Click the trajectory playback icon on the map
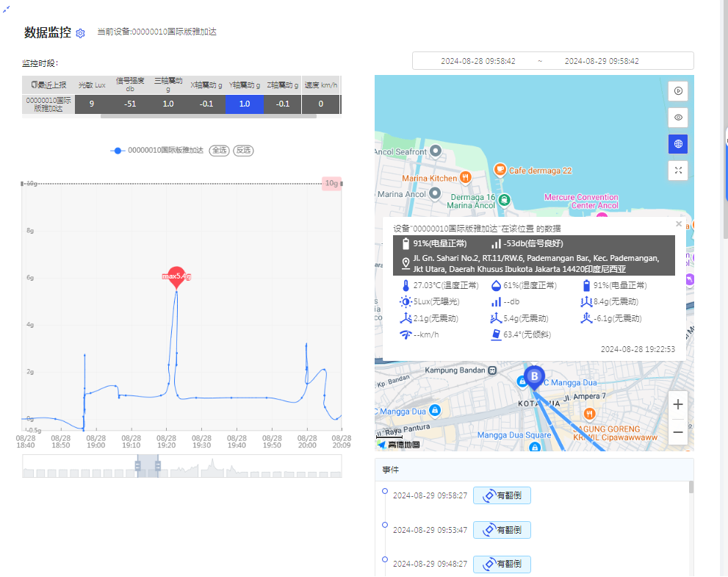Image resolution: width=728 pixels, height=577 pixels. point(677,90)
